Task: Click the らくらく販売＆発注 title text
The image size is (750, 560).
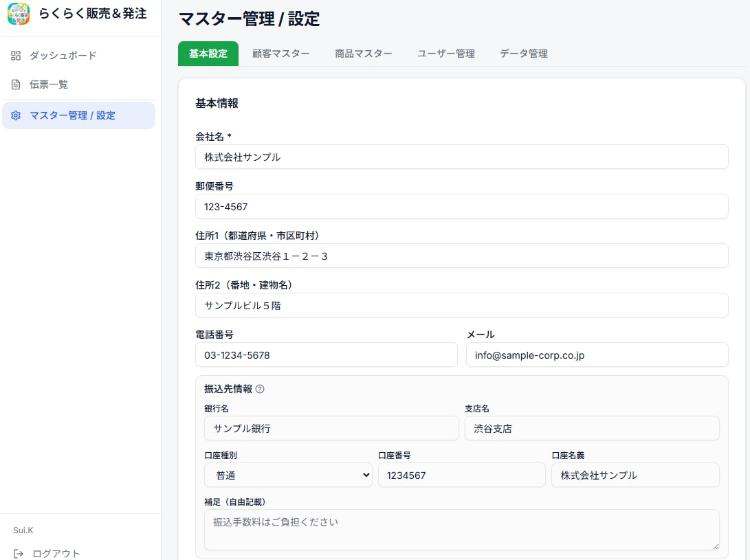Action: (x=92, y=14)
